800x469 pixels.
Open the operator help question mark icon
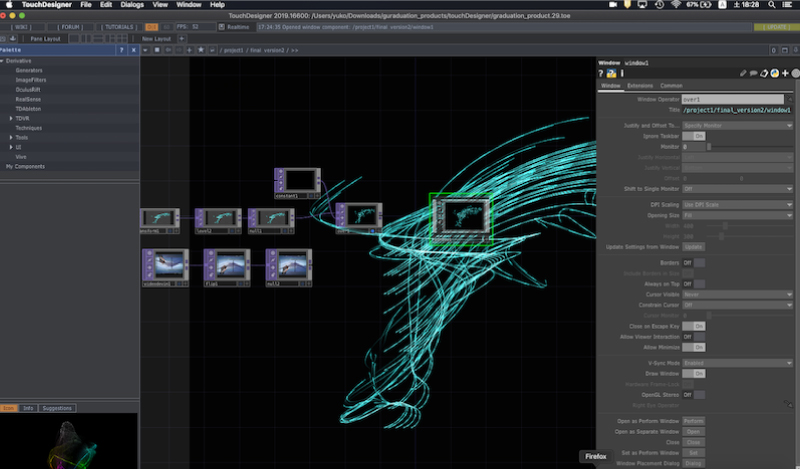click(x=601, y=73)
